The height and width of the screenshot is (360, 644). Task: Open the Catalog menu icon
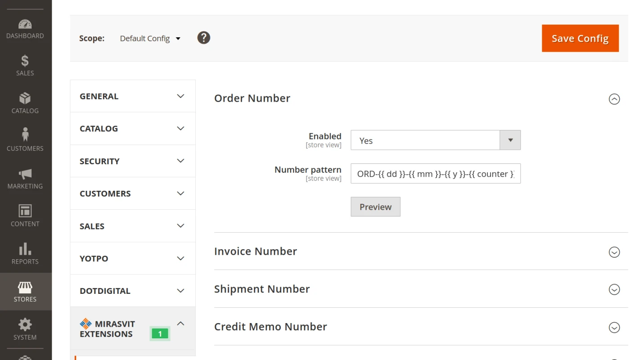(25, 103)
